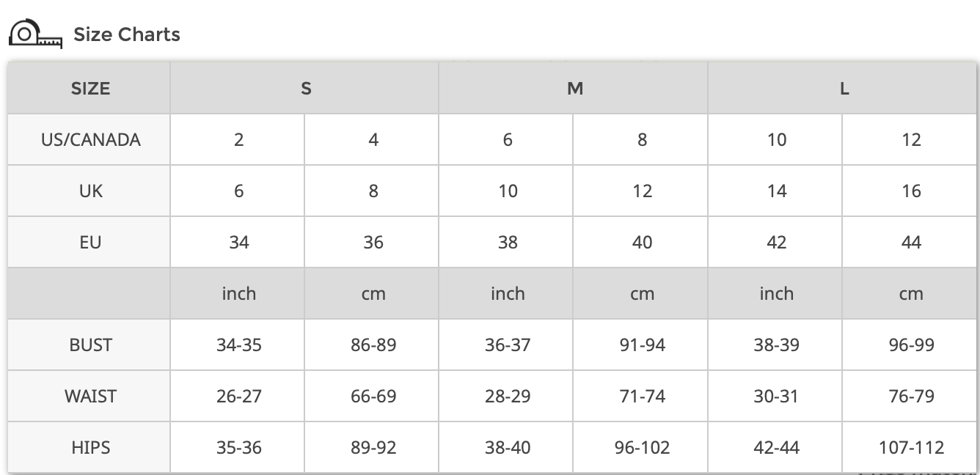Select bust 38-39 inch cell
Screen dimensions: 980x475
point(776,345)
